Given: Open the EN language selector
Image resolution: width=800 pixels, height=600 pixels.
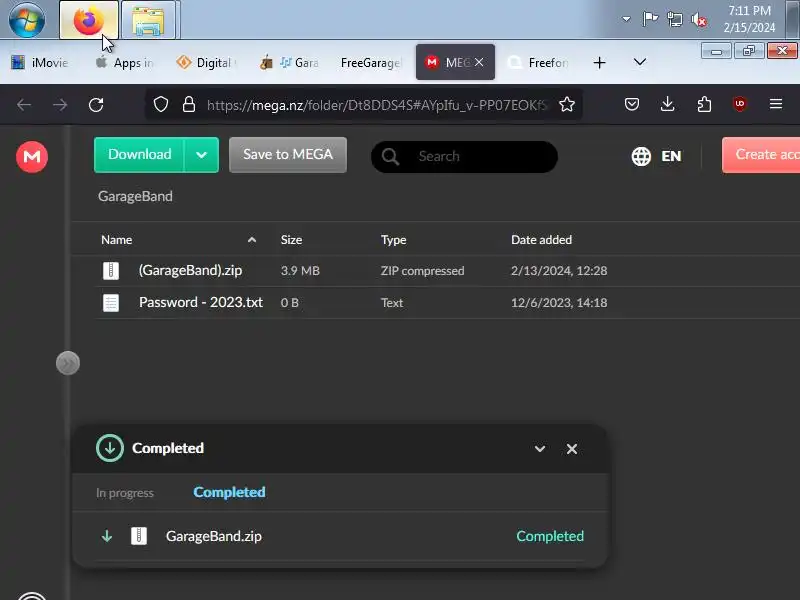Looking at the screenshot, I should click(x=656, y=156).
